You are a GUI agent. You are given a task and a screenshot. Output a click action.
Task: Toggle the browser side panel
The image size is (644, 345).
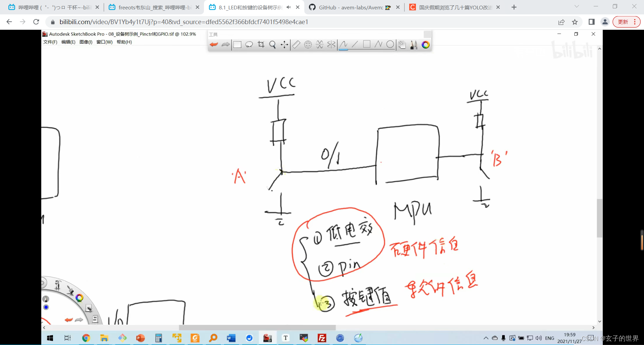tap(591, 22)
